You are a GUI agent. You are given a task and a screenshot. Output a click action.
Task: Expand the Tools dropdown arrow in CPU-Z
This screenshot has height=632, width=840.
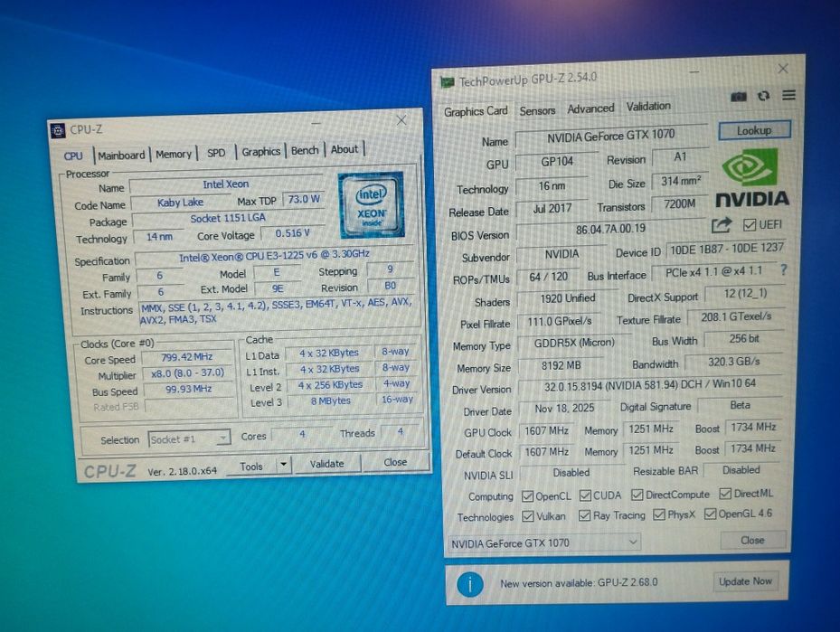284,465
